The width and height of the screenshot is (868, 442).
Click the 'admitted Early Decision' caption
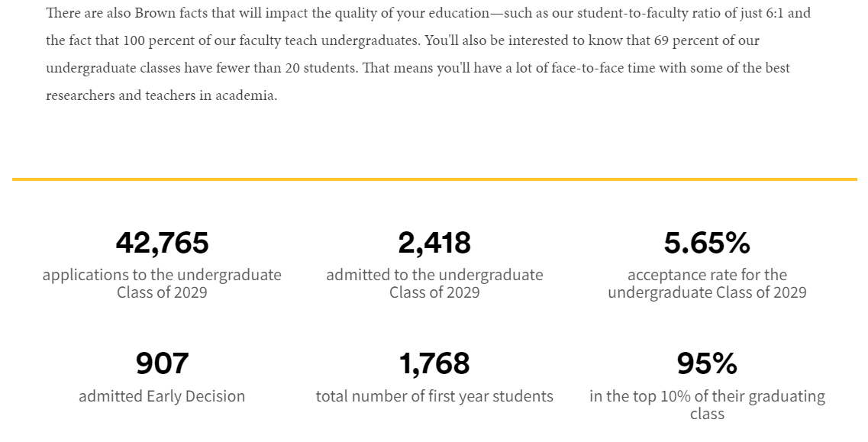pos(162,396)
